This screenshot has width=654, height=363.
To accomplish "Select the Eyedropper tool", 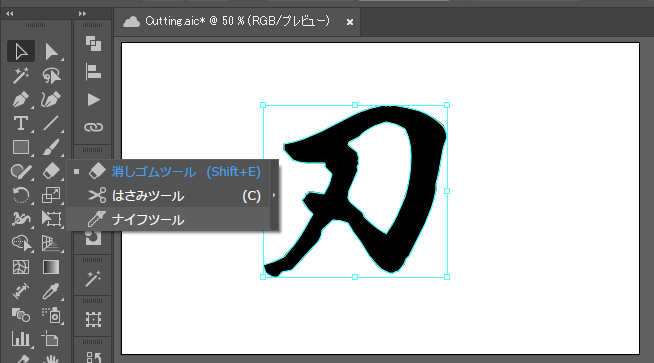I will tap(51, 291).
